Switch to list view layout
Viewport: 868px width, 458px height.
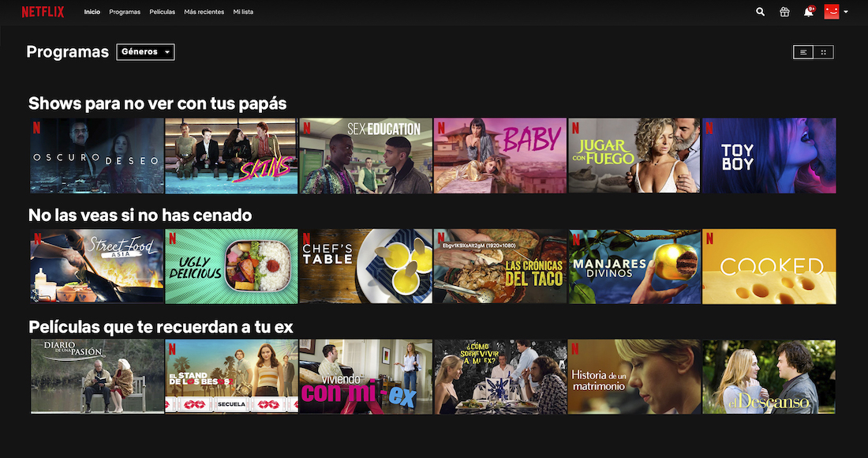click(803, 52)
